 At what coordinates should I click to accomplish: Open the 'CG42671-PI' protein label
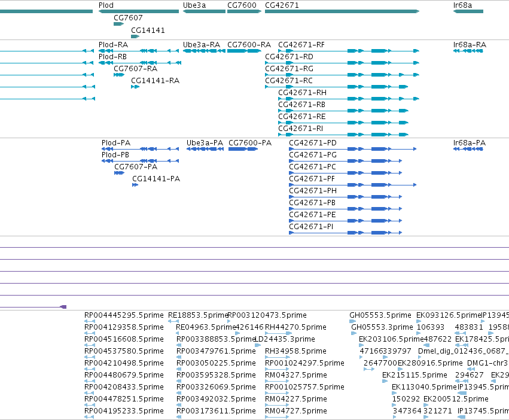pos(311,227)
